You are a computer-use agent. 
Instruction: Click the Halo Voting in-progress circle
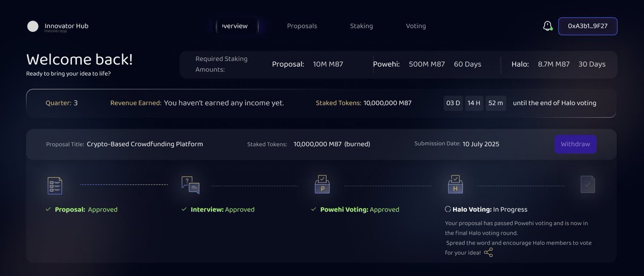pyautogui.click(x=448, y=209)
